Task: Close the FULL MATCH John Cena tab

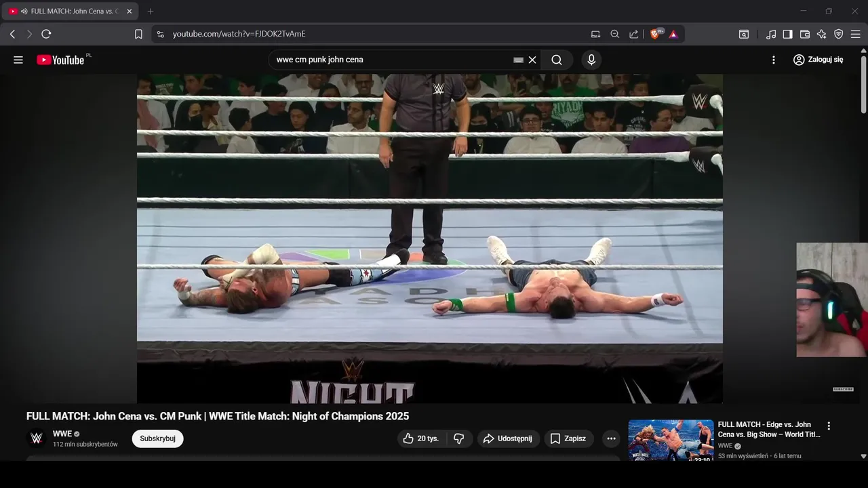Action: (x=130, y=12)
